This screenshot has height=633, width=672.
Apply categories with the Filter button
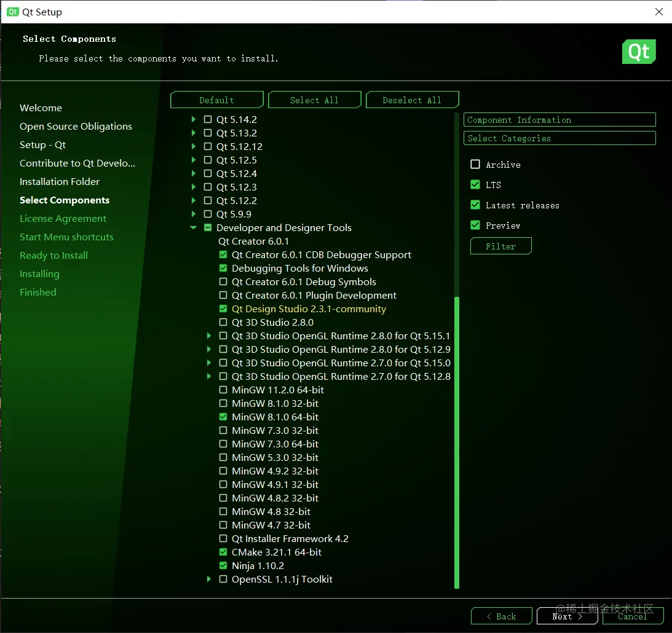[500, 246]
